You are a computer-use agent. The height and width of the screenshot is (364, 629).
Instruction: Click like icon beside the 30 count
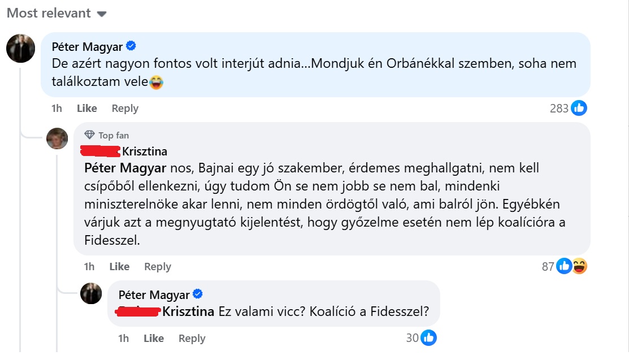click(429, 338)
